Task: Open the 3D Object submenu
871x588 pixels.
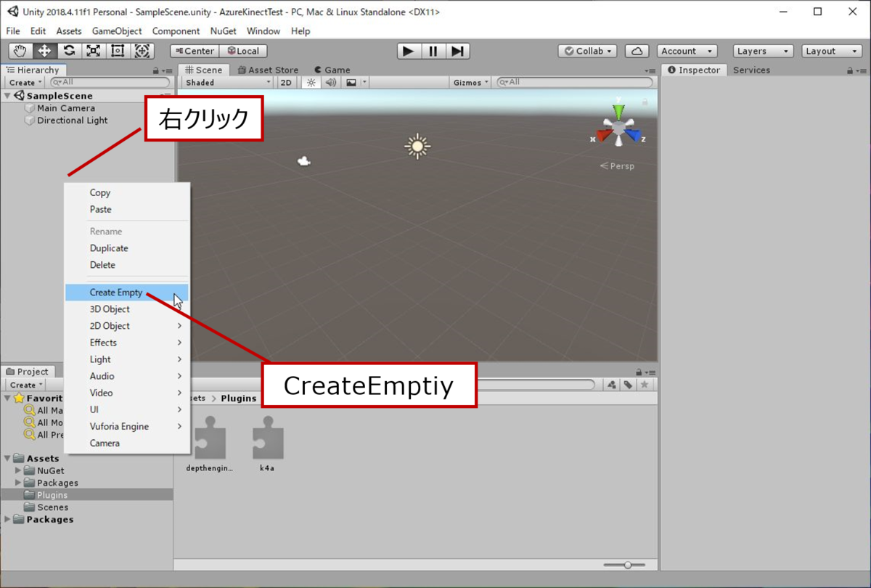Action: pyautogui.click(x=127, y=309)
